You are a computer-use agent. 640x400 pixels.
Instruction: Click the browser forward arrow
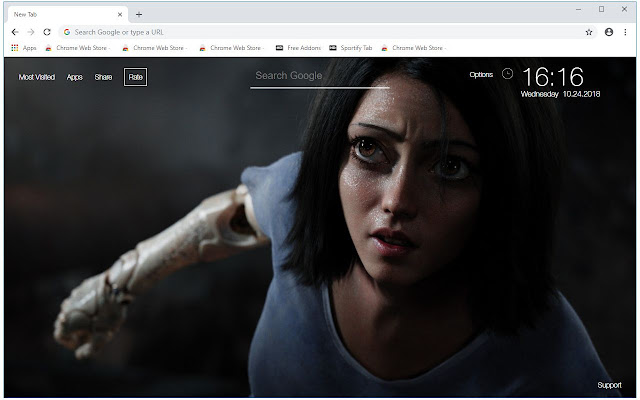click(31, 32)
